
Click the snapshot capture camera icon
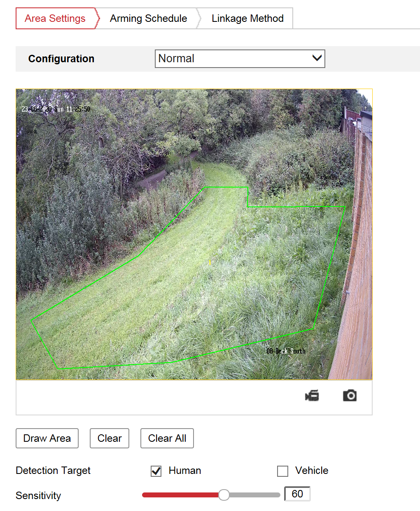(x=350, y=395)
